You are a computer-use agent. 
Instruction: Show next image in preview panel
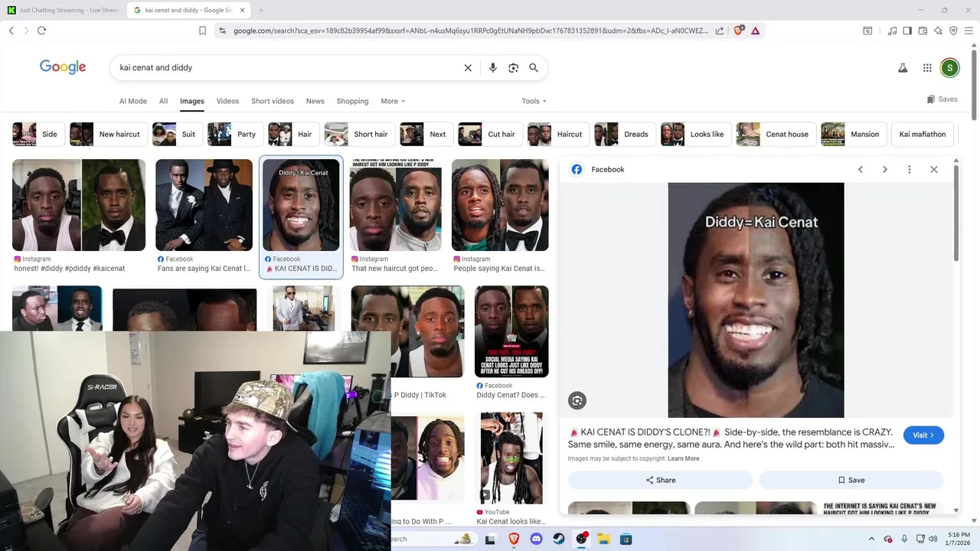tap(885, 169)
